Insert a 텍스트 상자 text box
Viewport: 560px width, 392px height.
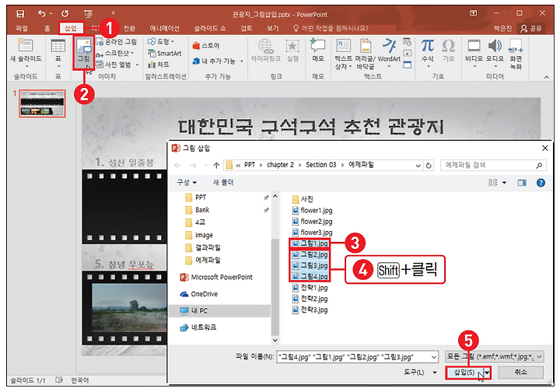(343, 54)
